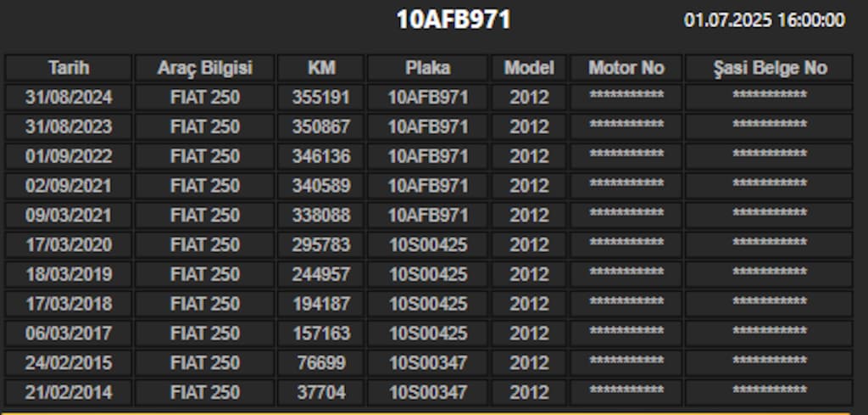Select date cell 24/02/2015
Image resolution: width=868 pixels, height=415 pixels.
pos(69,363)
